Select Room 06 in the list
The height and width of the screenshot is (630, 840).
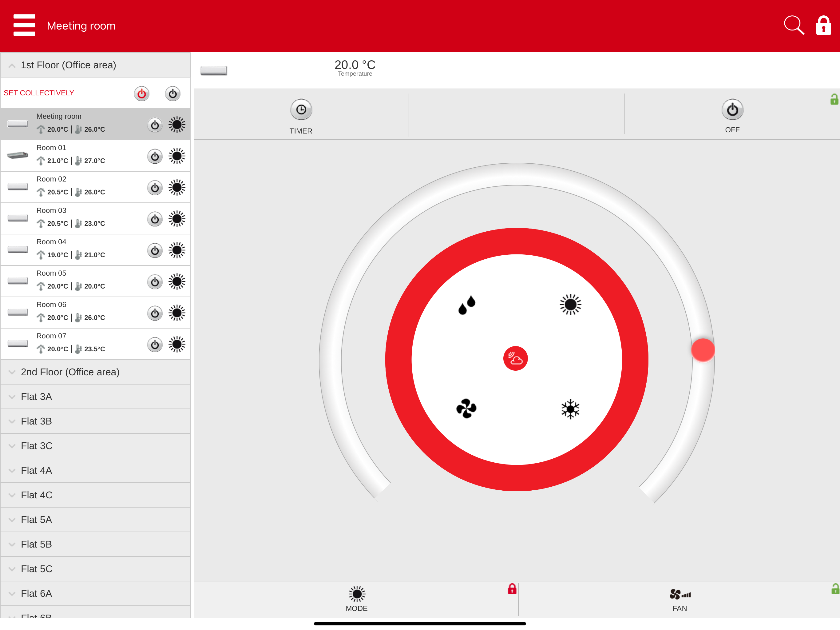95,313
